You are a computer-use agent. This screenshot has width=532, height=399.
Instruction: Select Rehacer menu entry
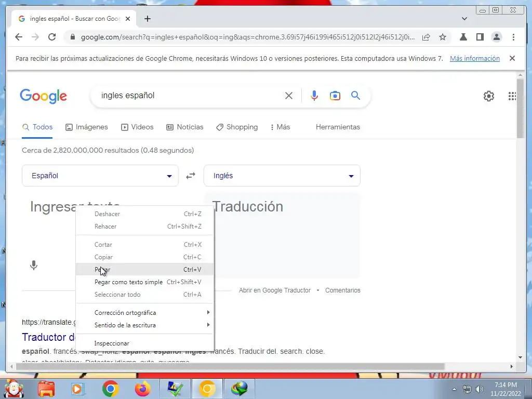pyautogui.click(x=145, y=227)
